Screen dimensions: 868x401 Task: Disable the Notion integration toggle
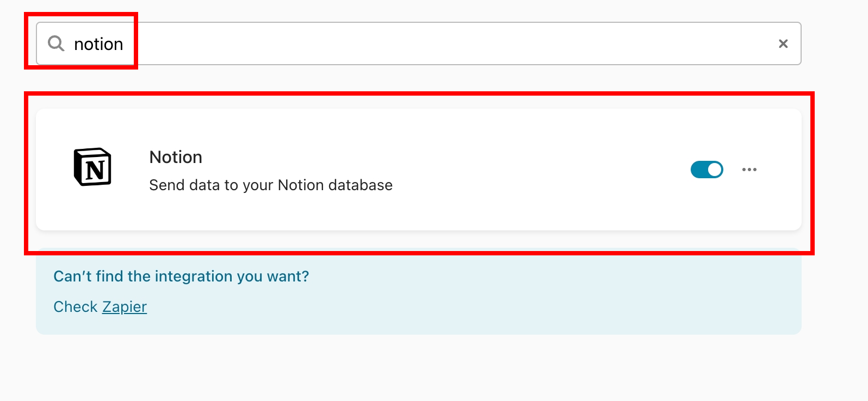(x=706, y=170)
